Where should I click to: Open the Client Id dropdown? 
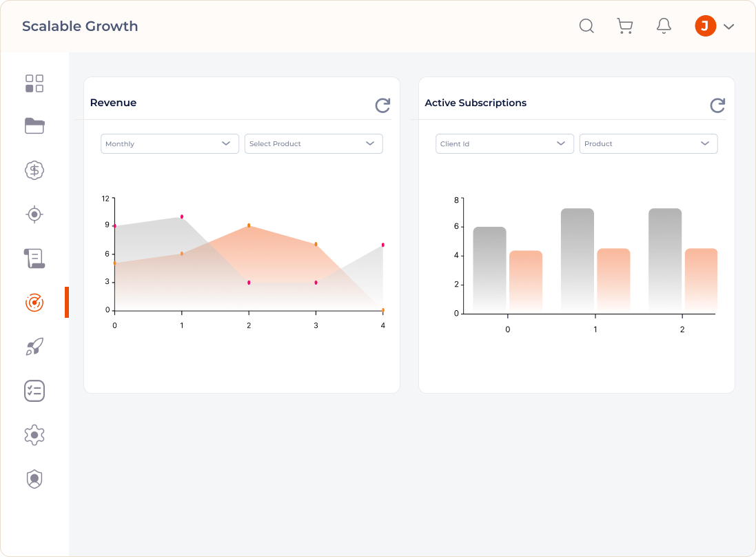[504, 143]
